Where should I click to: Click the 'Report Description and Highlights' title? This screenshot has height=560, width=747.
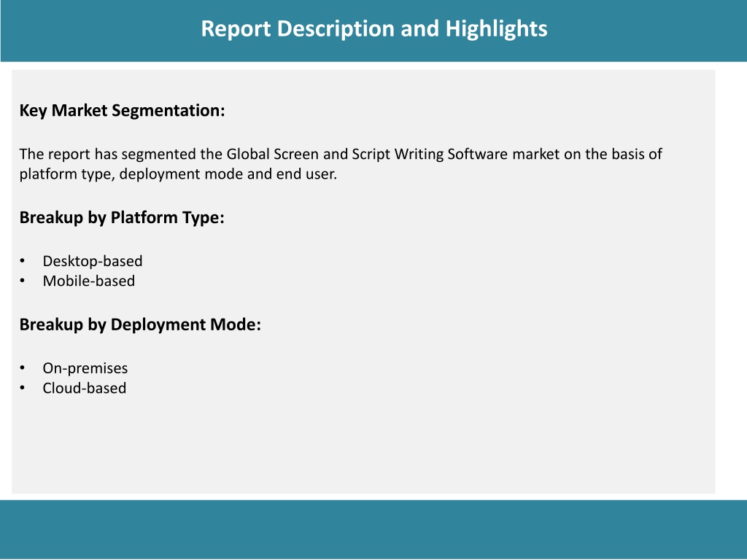click(374, 28)
